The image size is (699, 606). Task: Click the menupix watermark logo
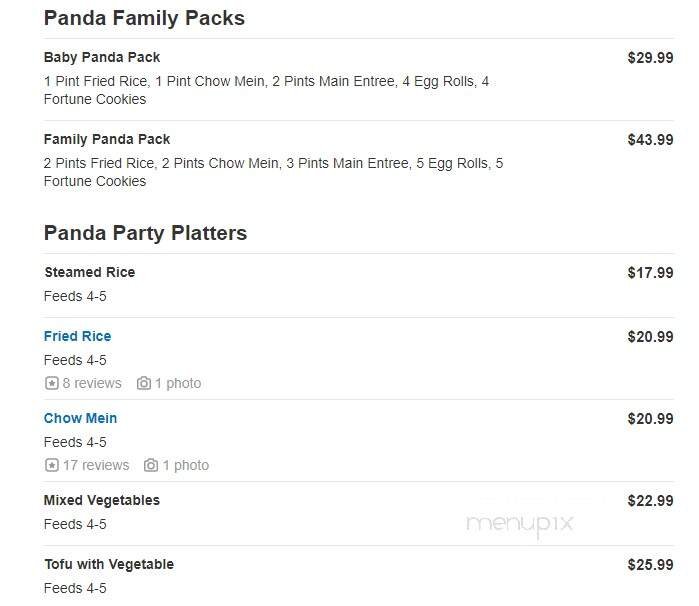519,521
